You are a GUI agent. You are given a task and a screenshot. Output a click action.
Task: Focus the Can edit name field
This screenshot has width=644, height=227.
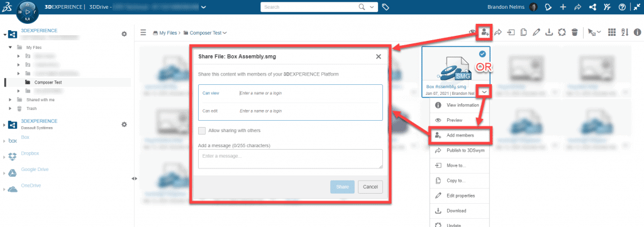pyautogui.click(x=309, y=111)
